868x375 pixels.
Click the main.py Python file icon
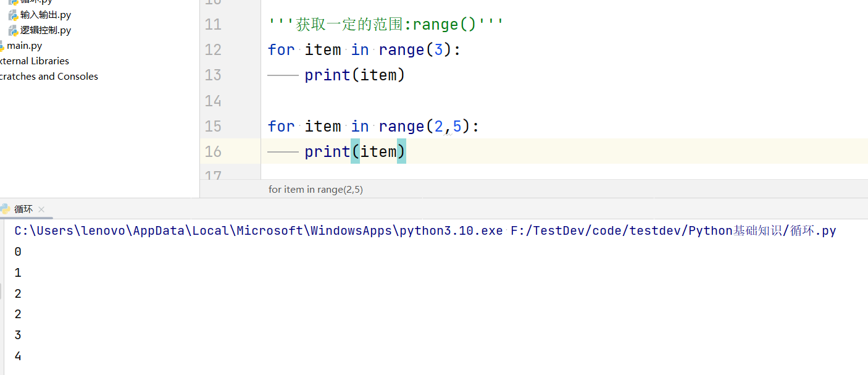click(x=2, y=46)
